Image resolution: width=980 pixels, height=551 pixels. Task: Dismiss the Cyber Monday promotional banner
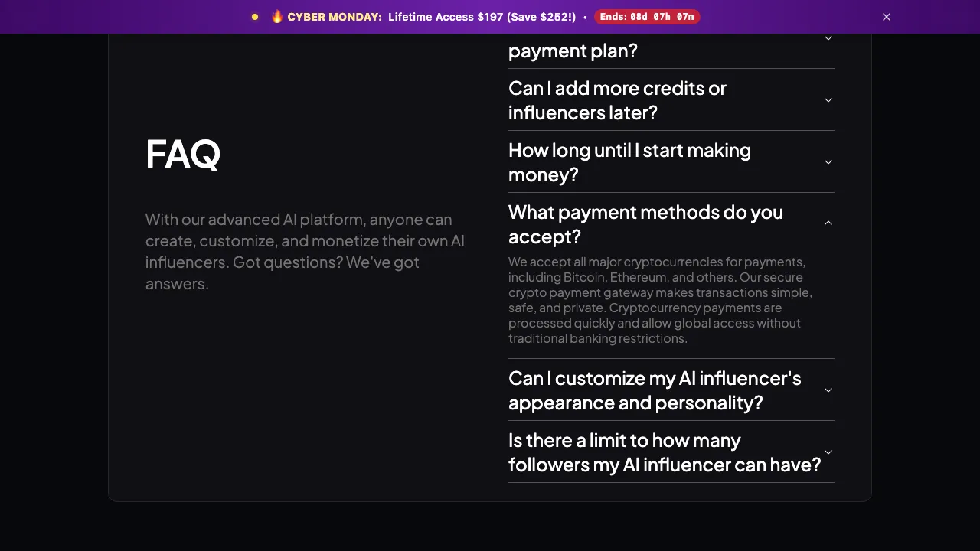tap(886, 16)
